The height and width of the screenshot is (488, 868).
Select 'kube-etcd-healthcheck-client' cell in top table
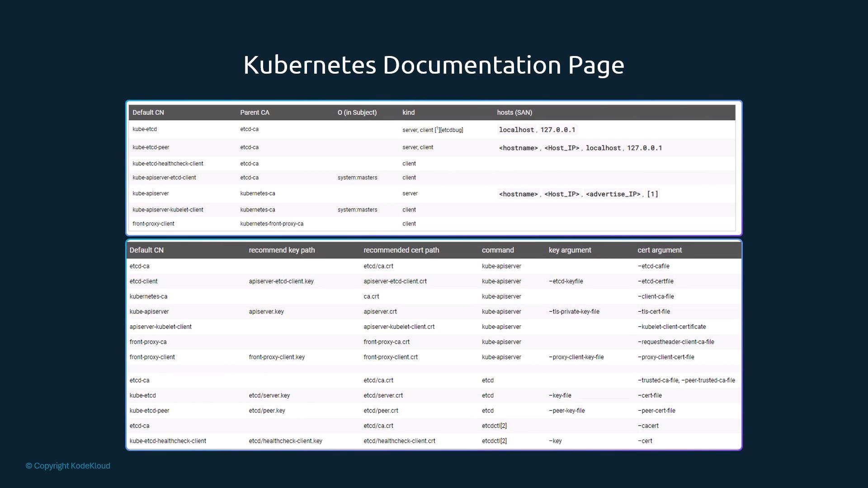168,164
